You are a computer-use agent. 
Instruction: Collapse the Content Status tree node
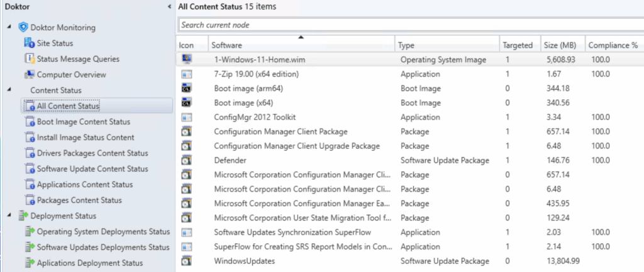click(x=9, y=90)
